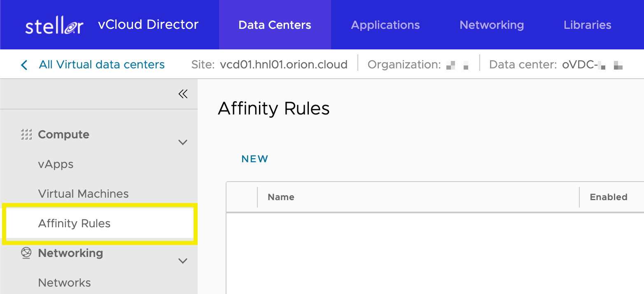644x294 pixels.
Task: Collapse the Networking section chevron
Action: point(183,261)
